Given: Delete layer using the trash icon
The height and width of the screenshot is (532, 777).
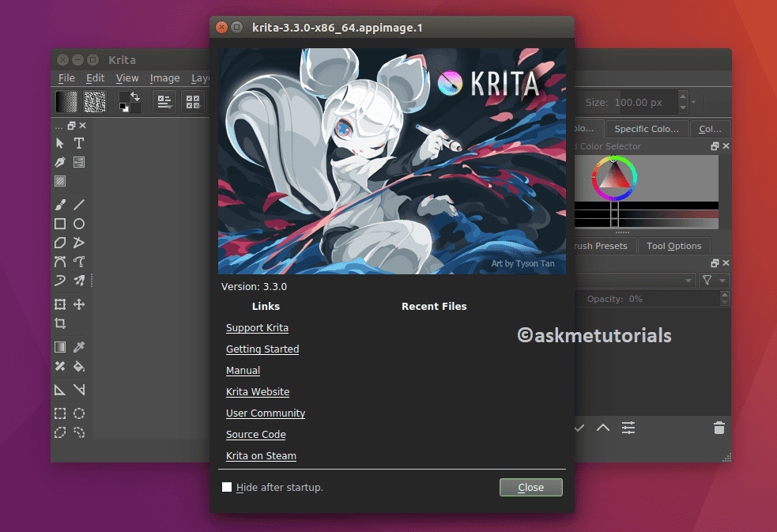Looking at the screenshot, I should click(x=719, y=428).
